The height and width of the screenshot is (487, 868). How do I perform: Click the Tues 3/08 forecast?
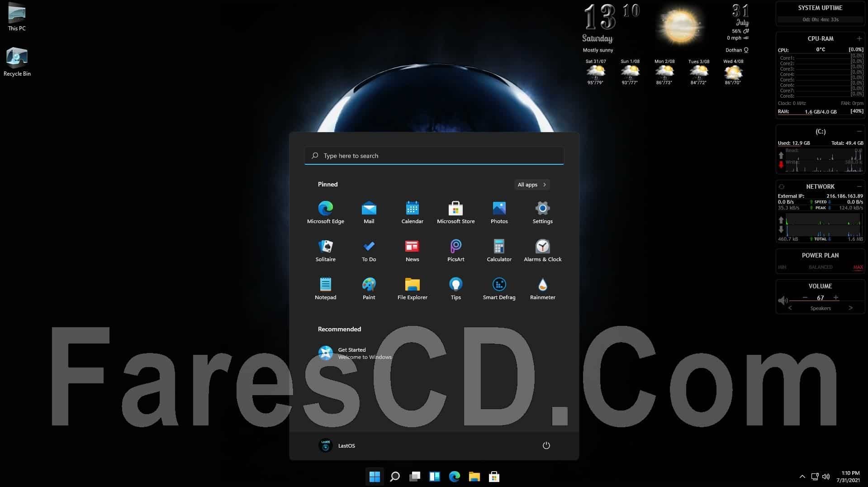point(699,72)
